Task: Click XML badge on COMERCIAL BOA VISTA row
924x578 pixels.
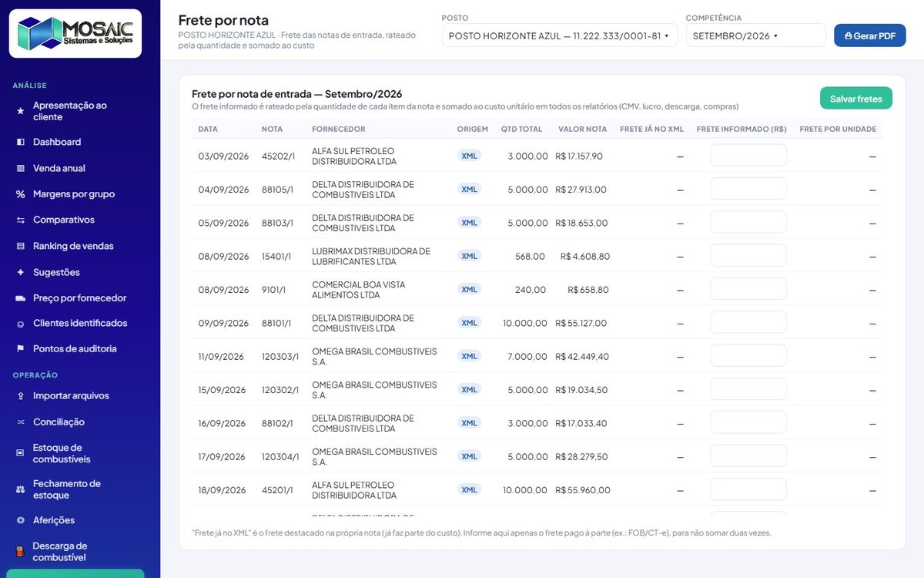Action: (469, 289)
